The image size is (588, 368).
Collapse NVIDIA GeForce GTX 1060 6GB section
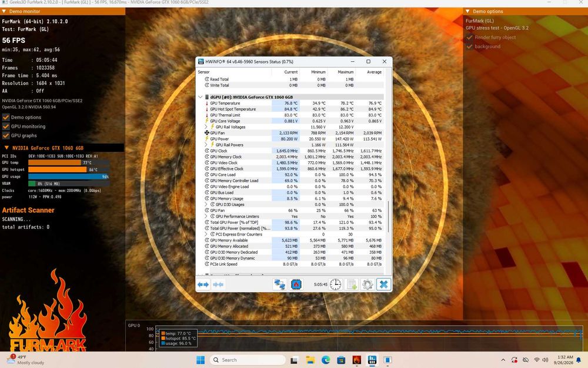point(6,148)
